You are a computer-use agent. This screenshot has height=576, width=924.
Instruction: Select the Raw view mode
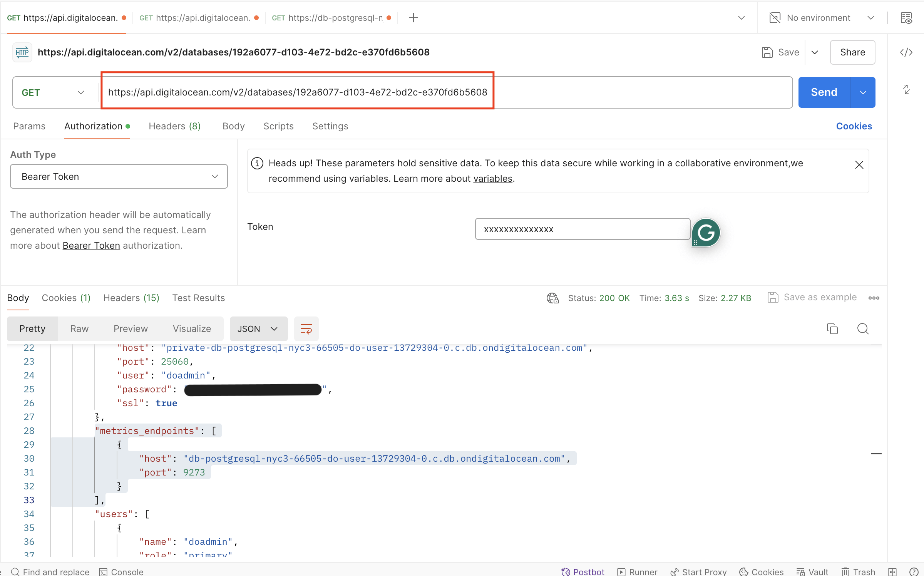(x=79, y=329)
